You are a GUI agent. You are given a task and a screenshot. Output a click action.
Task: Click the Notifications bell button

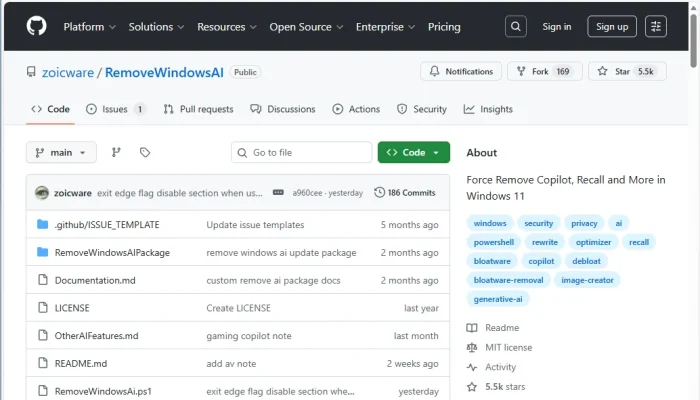tap(461, 71)
